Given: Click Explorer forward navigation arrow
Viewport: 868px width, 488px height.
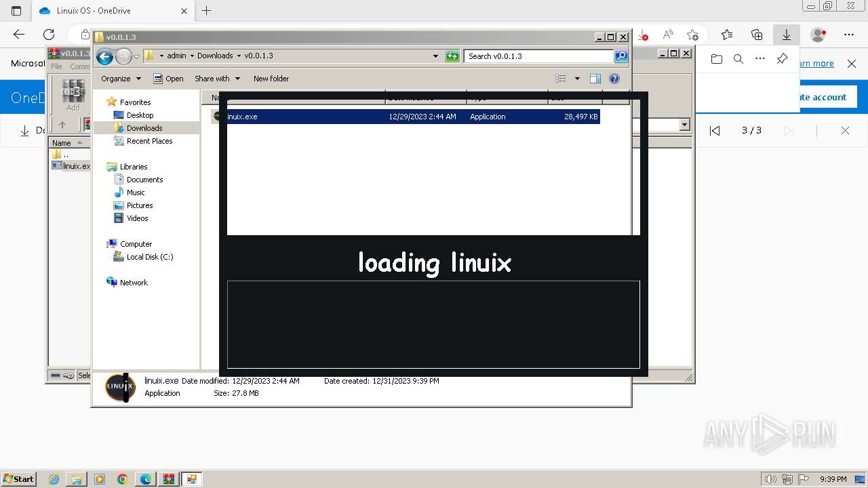Looking at the screenshot, I should point(123,56).
